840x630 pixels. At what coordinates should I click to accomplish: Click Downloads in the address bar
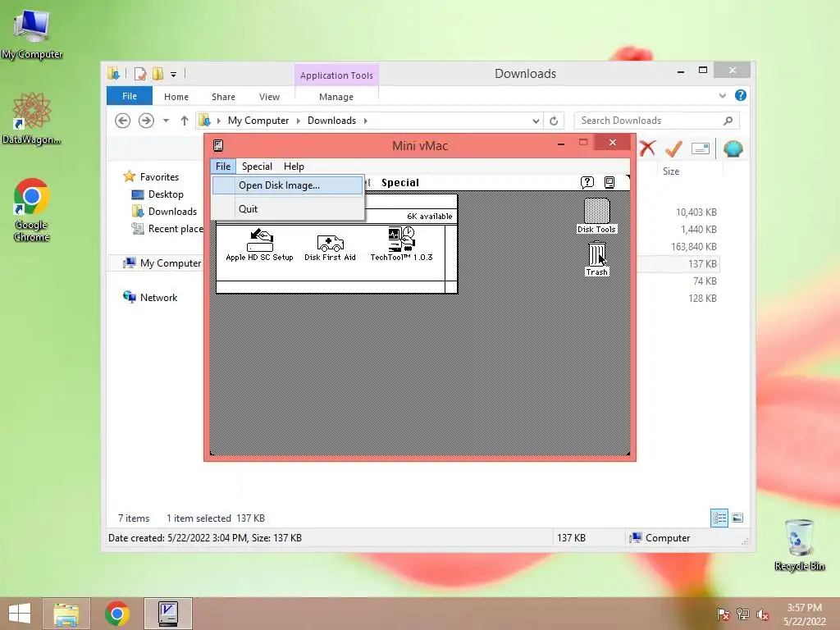pyautogui.click(x=331, y=121)
